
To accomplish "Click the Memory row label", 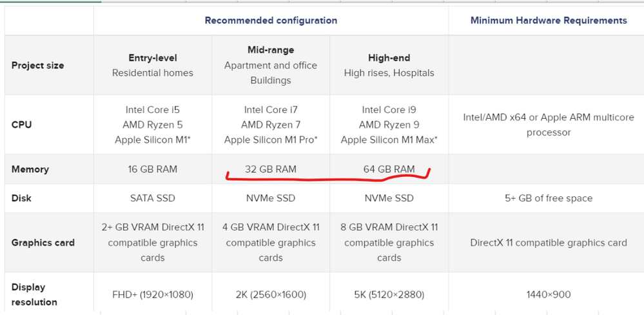I will coord(30,169).
